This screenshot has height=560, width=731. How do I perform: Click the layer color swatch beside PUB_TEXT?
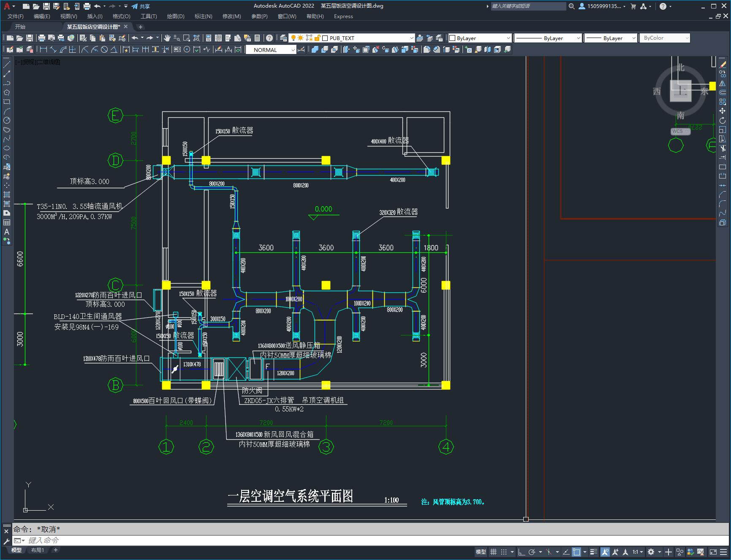click(325, 38)
